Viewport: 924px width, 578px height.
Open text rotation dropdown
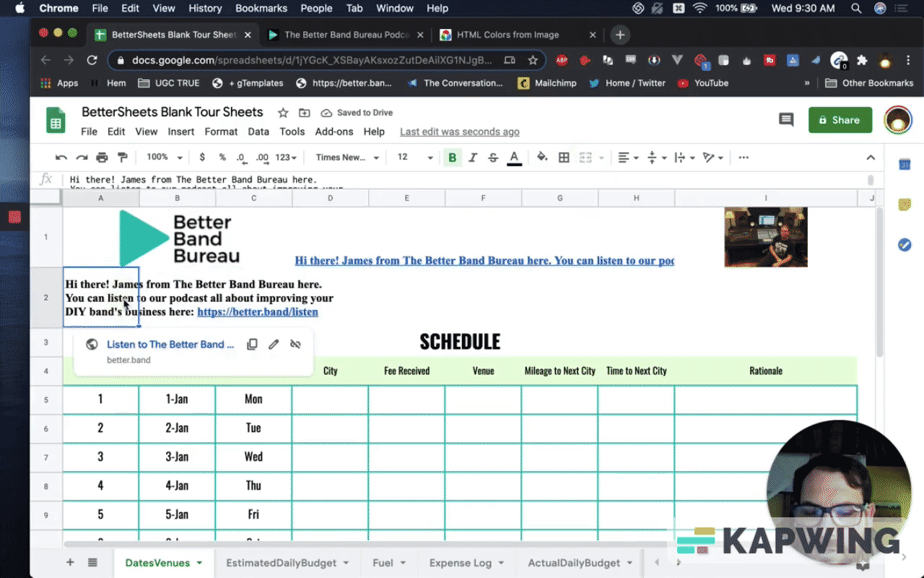(x=713, y=158)
